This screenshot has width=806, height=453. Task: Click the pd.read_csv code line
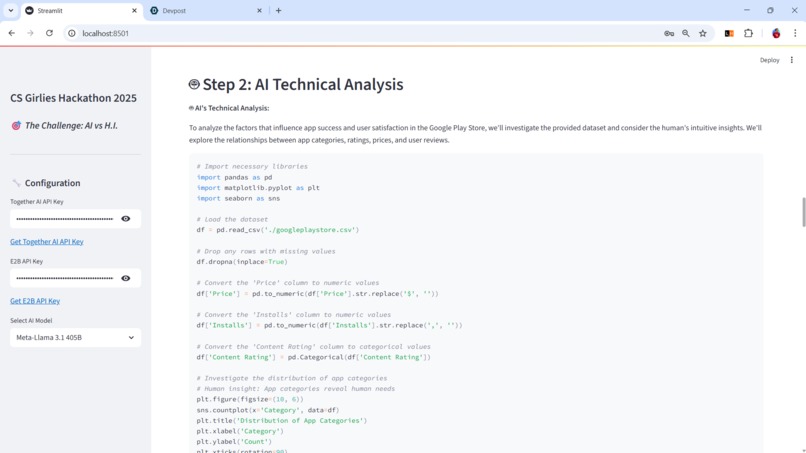[x=278, y=230]
